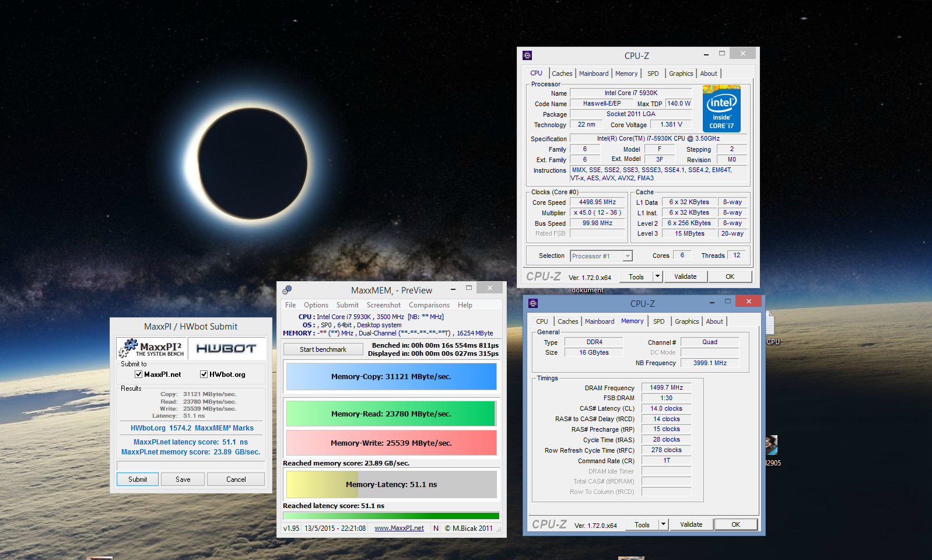Expand Tools dropdown arrow in CPU-Z CPU window
Screen dimensions: 932x560
pyautogui.click(x=658, y=276)
